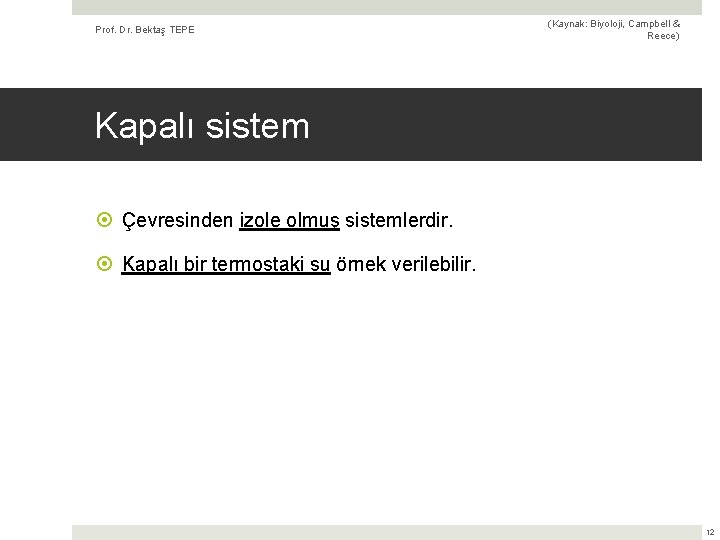Click the green bullet marker beside 'Çevresinden'

point(104,219)
